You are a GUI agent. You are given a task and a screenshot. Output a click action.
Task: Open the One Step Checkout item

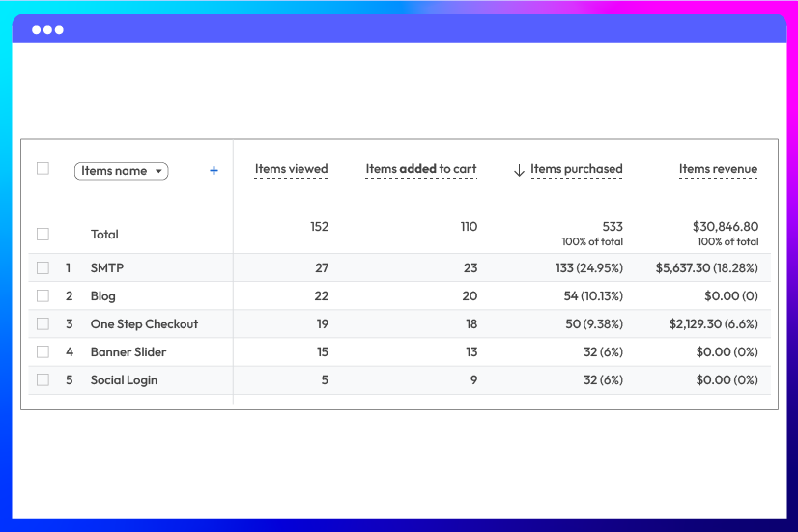pyautogui.click(x=144, y=323)
